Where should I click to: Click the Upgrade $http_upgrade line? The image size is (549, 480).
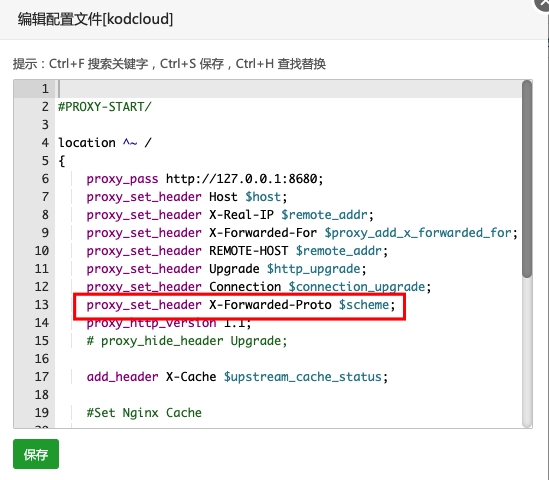pos(226,269)
